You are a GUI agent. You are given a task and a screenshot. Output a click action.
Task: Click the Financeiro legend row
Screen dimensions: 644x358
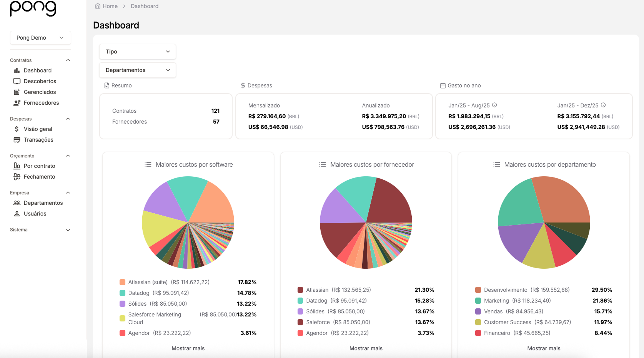(x=544, y=333)
